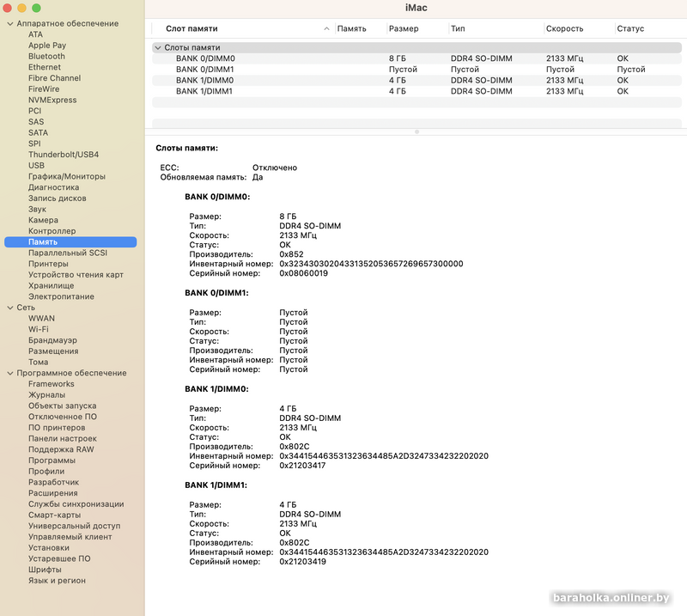Select ATA in sidebar
Image resolution: width=687 pixels, height=616 pixels.
(35, 34)
